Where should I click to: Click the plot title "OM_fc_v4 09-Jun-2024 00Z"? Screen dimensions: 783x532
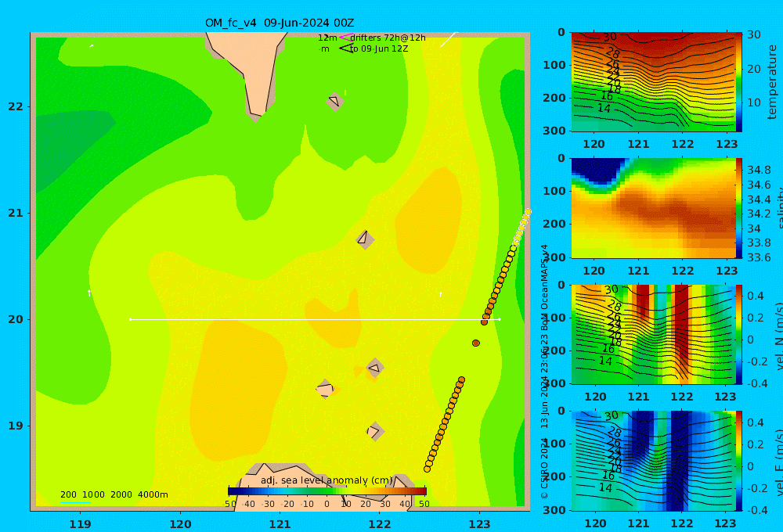tap(280, 23)
